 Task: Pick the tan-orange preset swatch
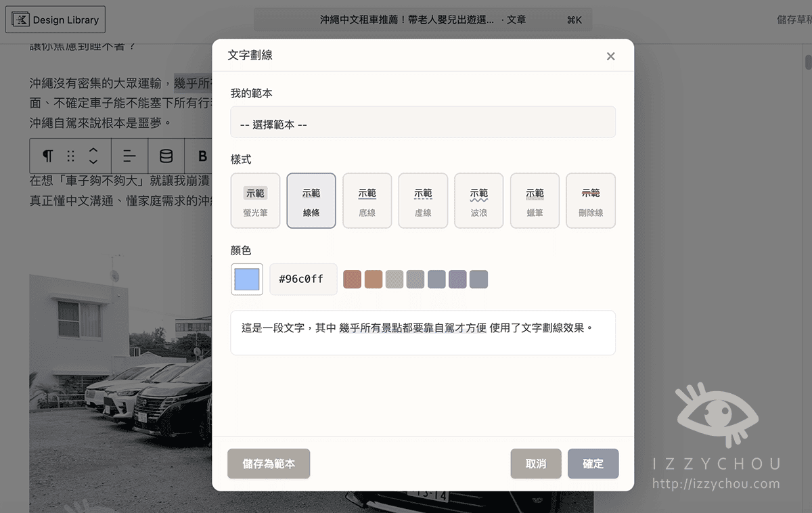[x=374, y=279]
